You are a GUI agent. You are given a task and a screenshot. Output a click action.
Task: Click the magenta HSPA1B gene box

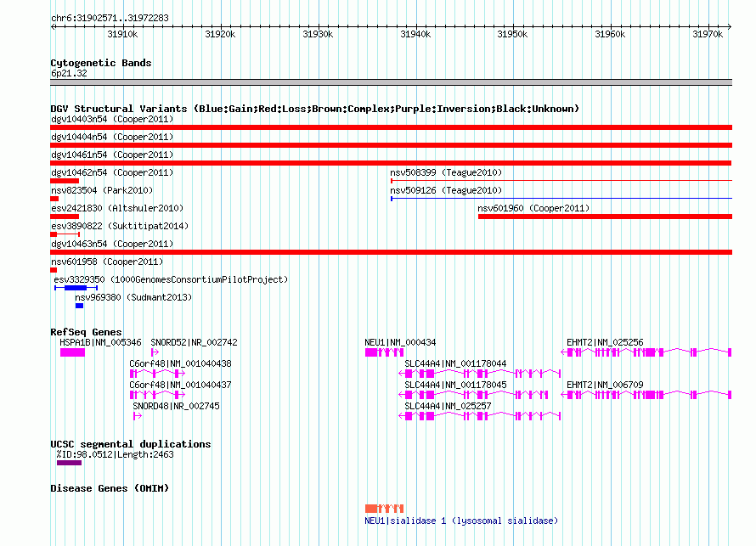[72, 352]
